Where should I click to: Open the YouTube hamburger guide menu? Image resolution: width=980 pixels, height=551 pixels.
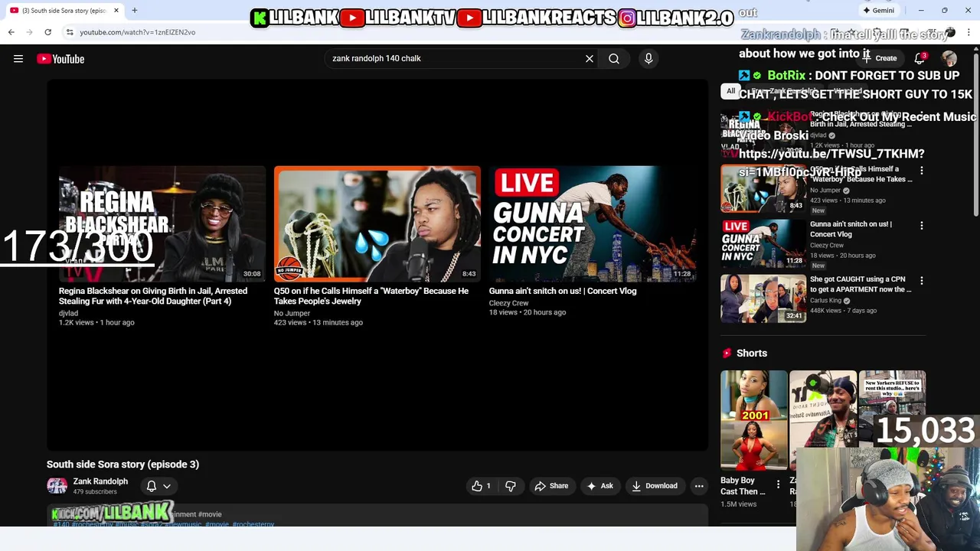pos(18,59)
